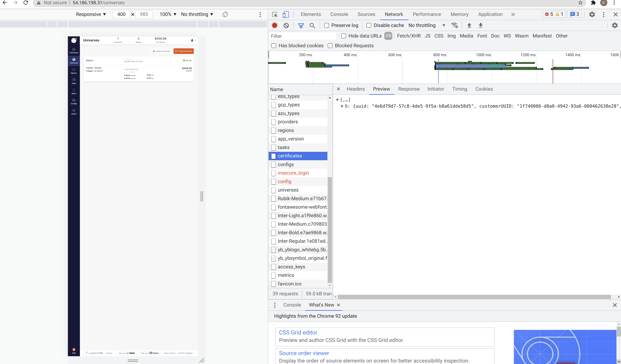The height and width of the screenshot is (364, 621).
Task: Expand item 0 in Preview
Action: pyautogui.click(x=342, y=106)
